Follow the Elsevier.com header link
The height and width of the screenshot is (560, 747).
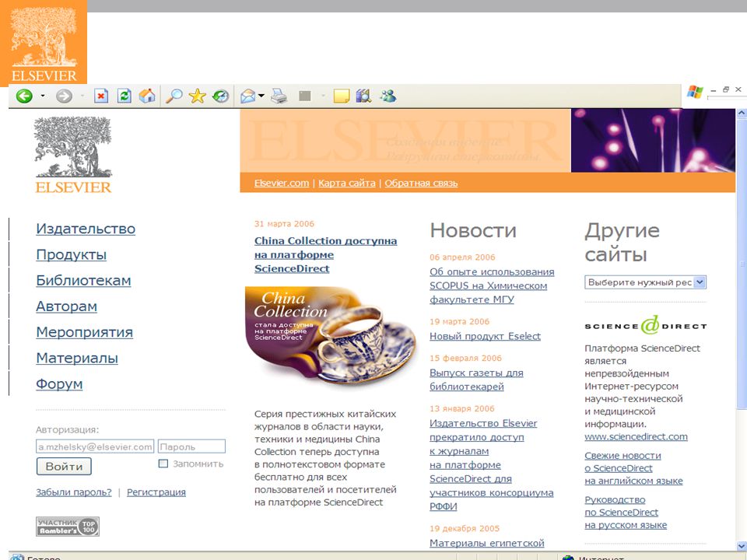coord(282,183)
